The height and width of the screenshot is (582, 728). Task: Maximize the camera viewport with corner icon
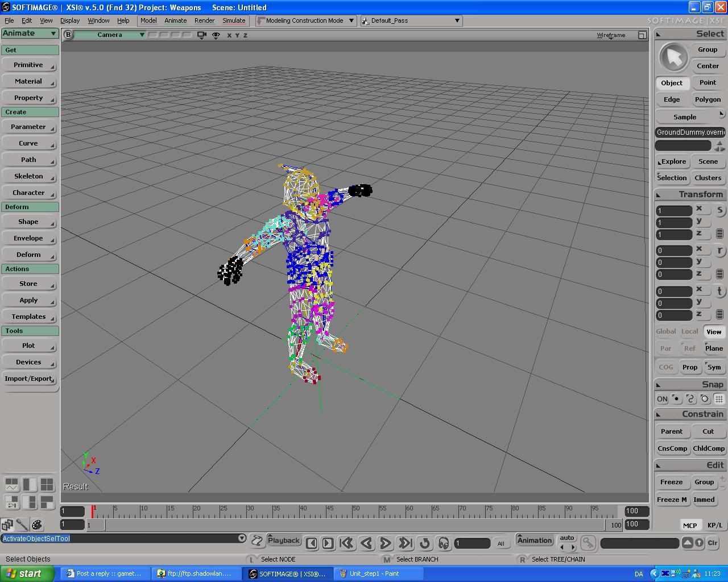click(642, 35)
